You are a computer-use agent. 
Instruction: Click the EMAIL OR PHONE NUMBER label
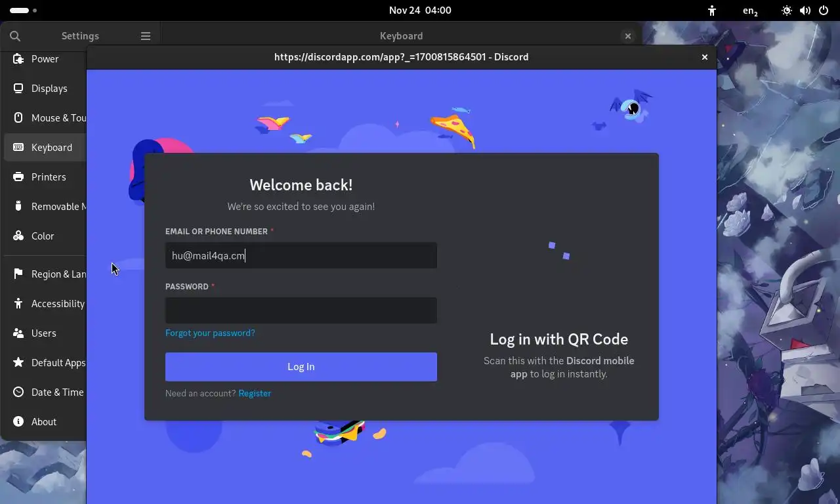pos(217,232)
